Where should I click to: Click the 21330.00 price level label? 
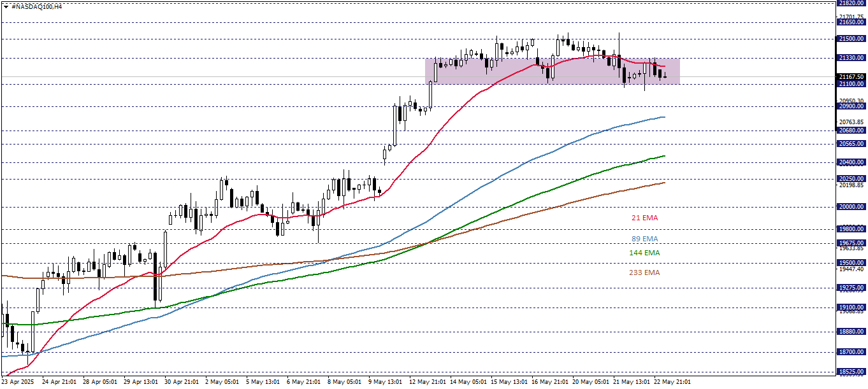(851, 58)
